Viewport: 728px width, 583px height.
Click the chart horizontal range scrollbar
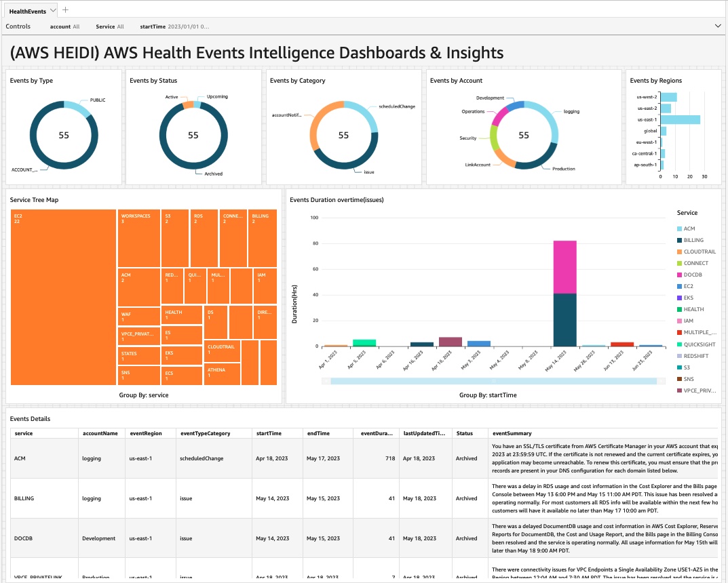click(493, 381)
